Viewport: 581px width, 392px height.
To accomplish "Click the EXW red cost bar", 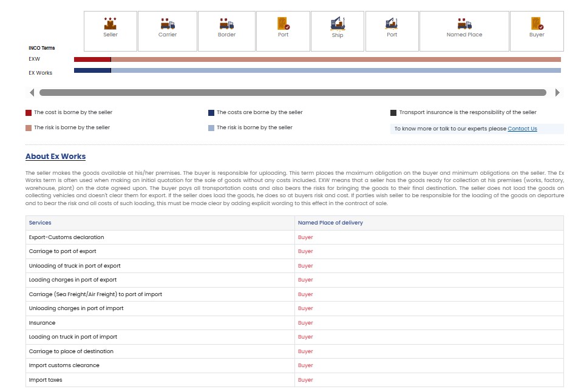I will 92,59.
